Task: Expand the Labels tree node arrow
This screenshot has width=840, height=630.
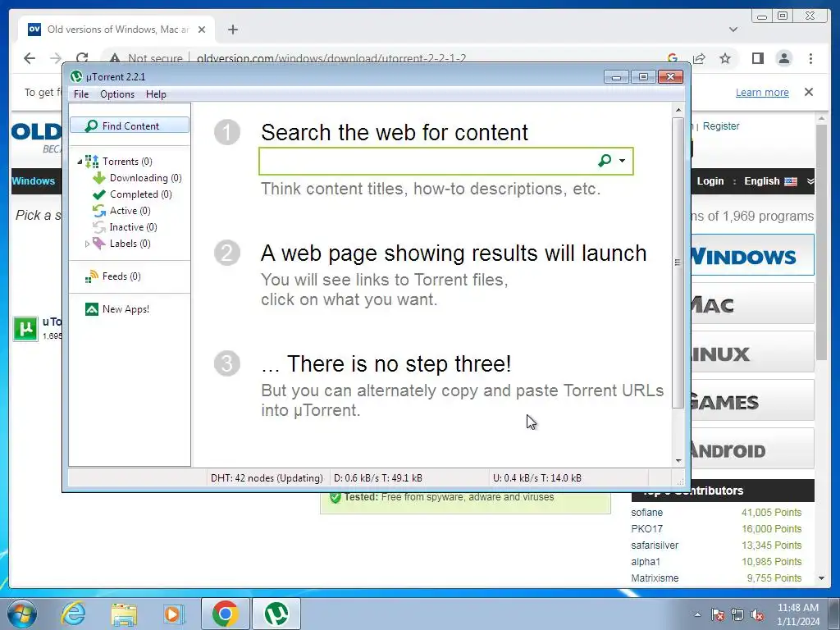Action: (x=87, y=244)
